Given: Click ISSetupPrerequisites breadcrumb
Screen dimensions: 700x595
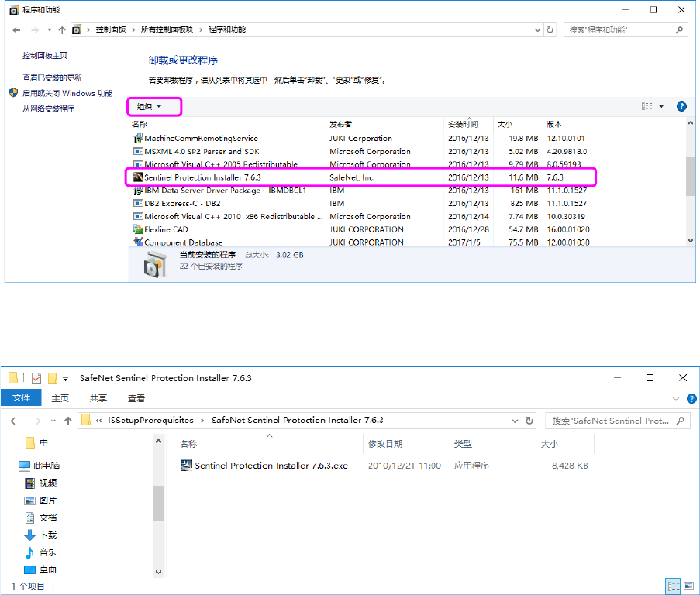Looking at the screenshot, I should click(150, 420).
